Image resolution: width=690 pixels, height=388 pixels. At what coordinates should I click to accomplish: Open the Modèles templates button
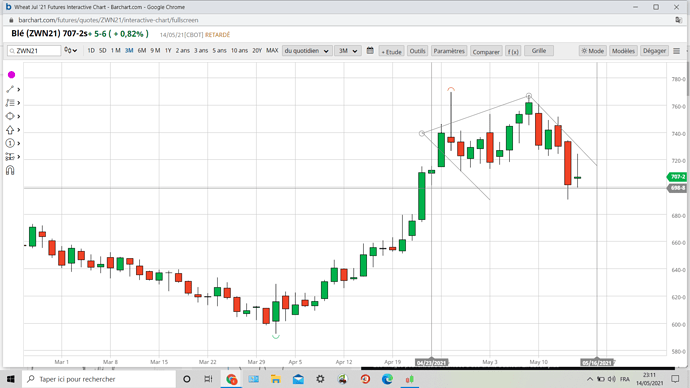point(623,51)
